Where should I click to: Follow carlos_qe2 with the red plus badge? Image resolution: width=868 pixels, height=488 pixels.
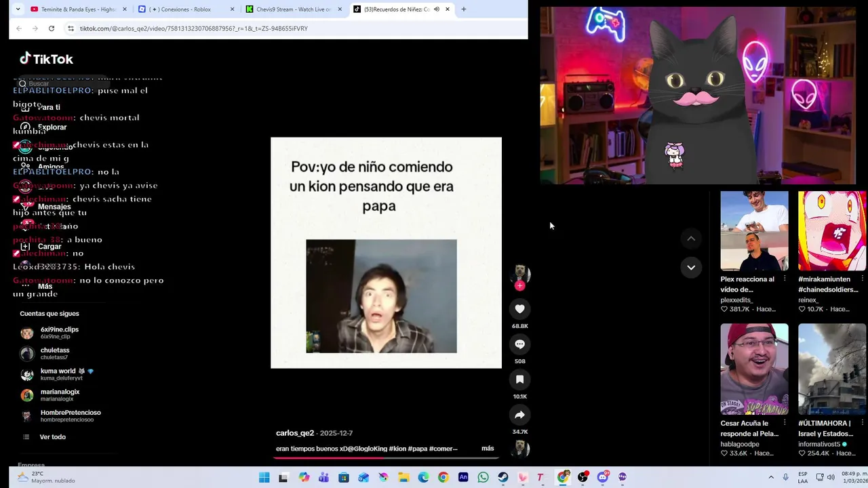[x=519, y=286]
